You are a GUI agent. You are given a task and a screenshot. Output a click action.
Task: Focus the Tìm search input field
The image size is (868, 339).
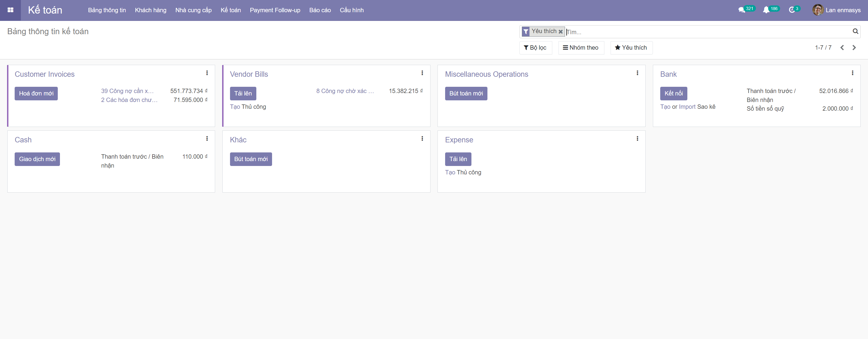tap(708, 32)
